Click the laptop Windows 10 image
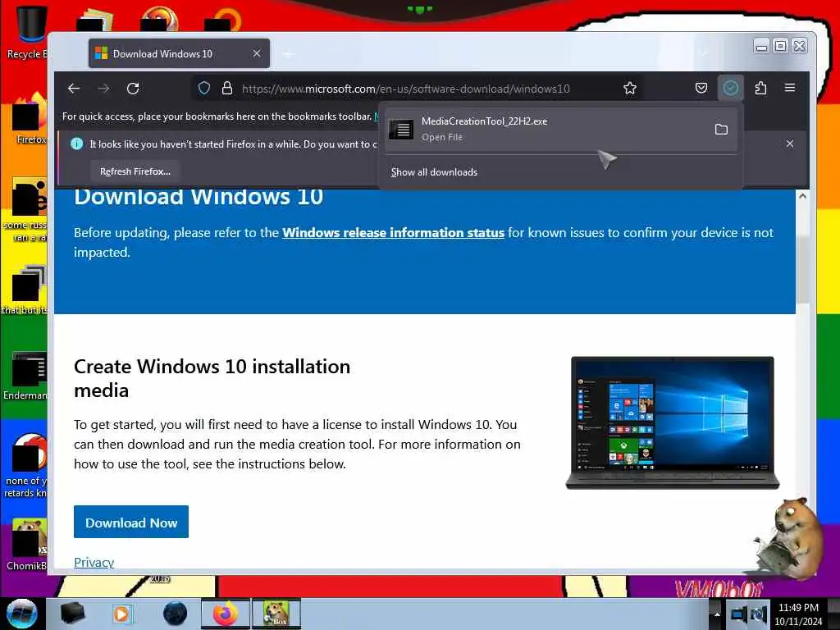 tap(673, 422)
